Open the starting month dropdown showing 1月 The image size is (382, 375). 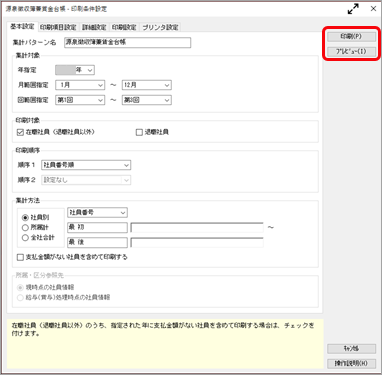pyautogui.click(x=80, y=85)
